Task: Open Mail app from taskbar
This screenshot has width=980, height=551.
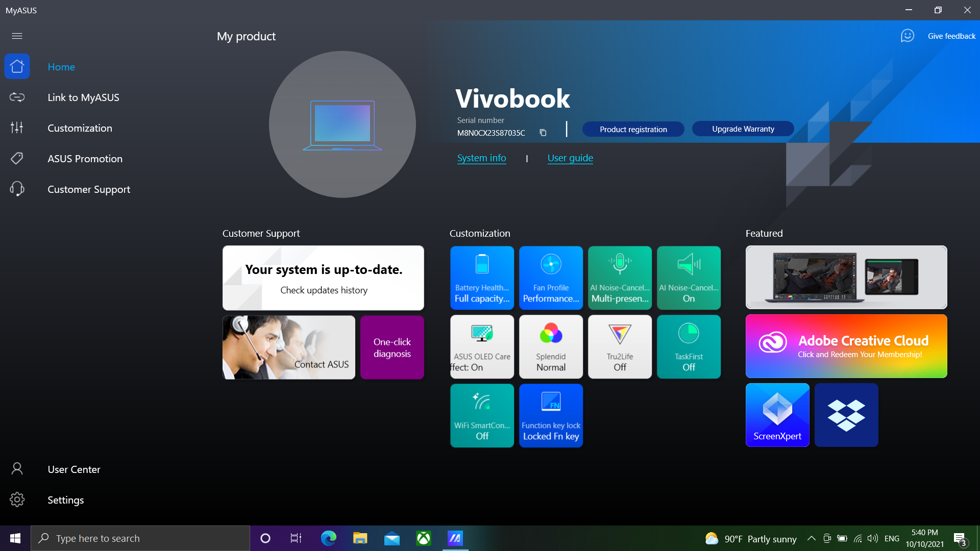Action: coord(391,538)
